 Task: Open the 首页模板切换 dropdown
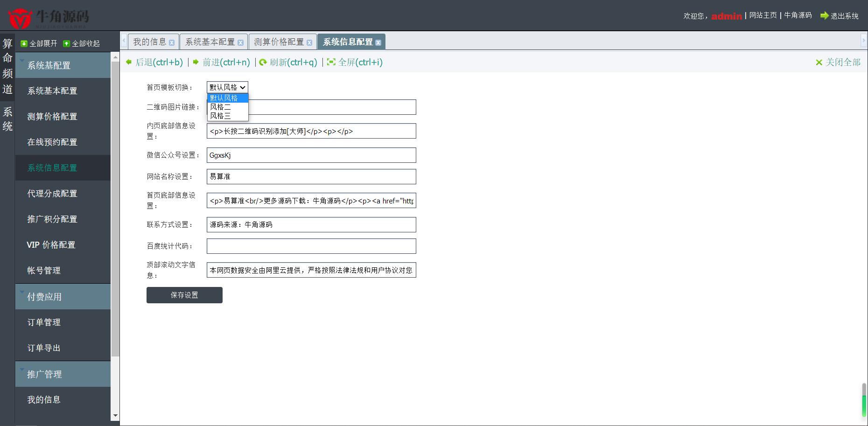227,87
